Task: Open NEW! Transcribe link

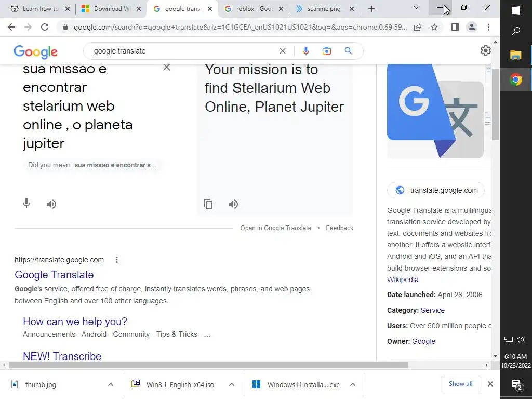Action: [62, 356]
